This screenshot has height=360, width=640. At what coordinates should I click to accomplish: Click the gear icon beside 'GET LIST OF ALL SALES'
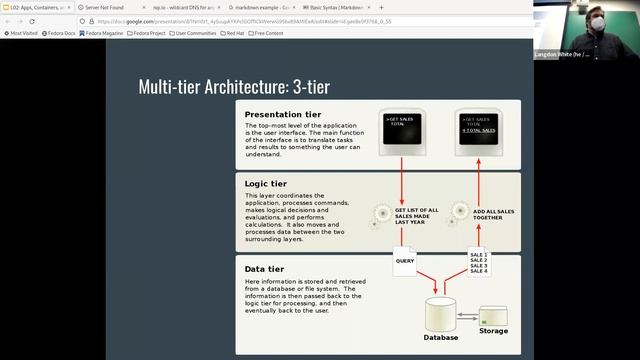click(x=381, y=215)
